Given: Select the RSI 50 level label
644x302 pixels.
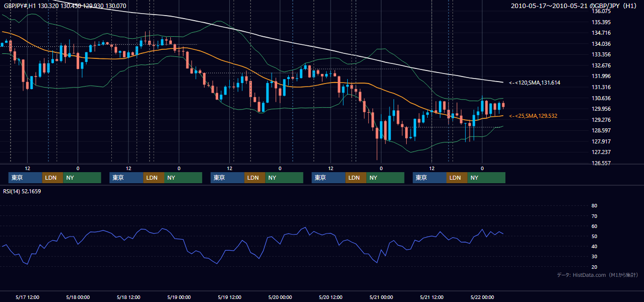Looking at the screenshot, I should [594, 237].
